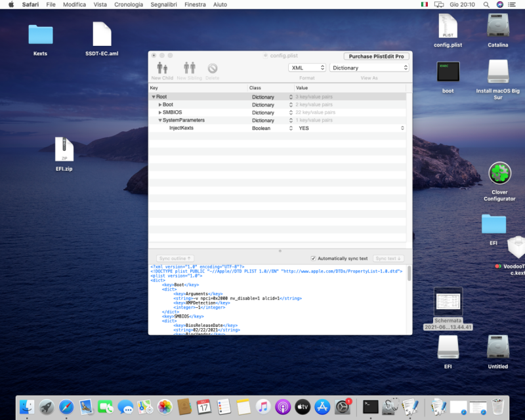525x420 pixels.
Task: Toggle Automatically sync text checkbox
Action: [313, 259]
